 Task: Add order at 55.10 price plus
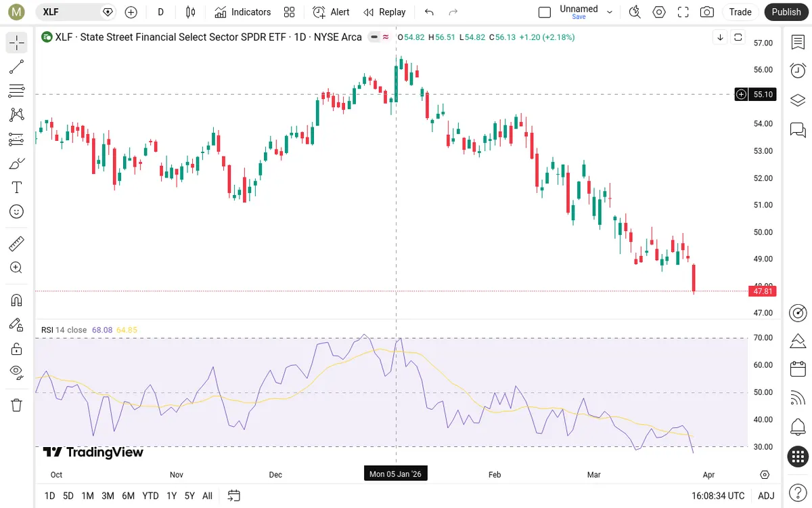742,94
